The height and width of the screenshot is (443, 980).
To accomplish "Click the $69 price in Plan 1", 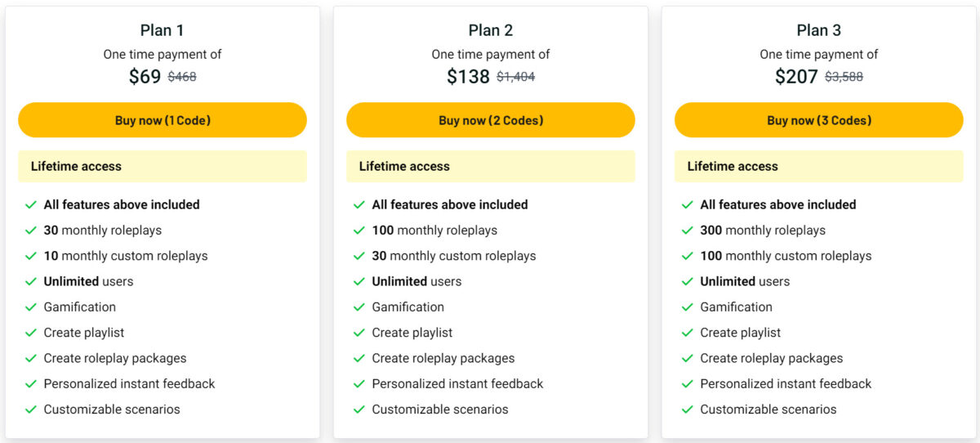I will point(145,77).
